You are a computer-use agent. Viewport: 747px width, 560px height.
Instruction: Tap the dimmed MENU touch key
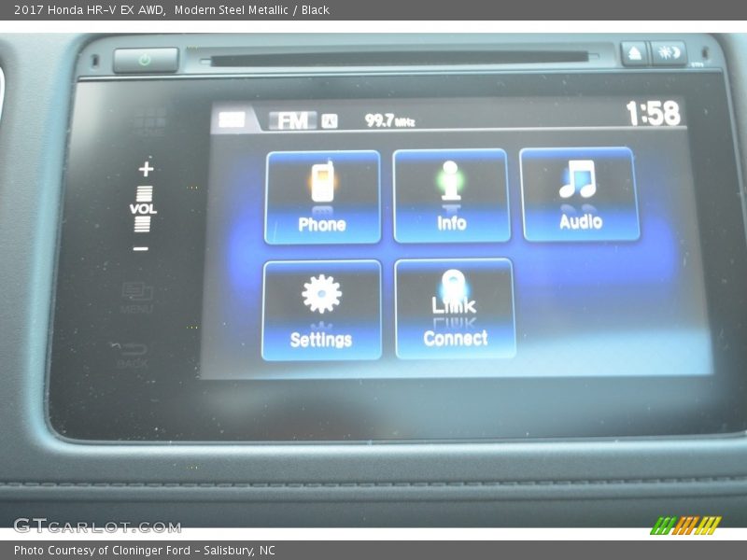137,298
